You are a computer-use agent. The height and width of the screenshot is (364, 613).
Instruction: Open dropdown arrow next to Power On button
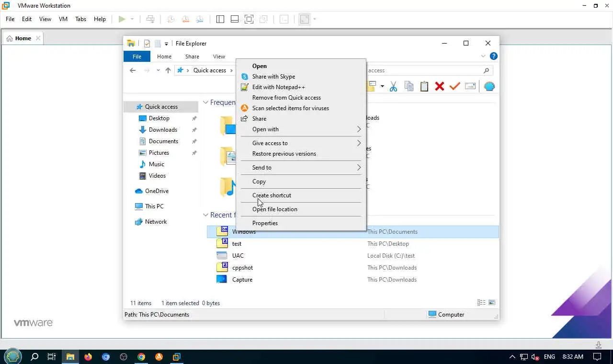point(132,19)
